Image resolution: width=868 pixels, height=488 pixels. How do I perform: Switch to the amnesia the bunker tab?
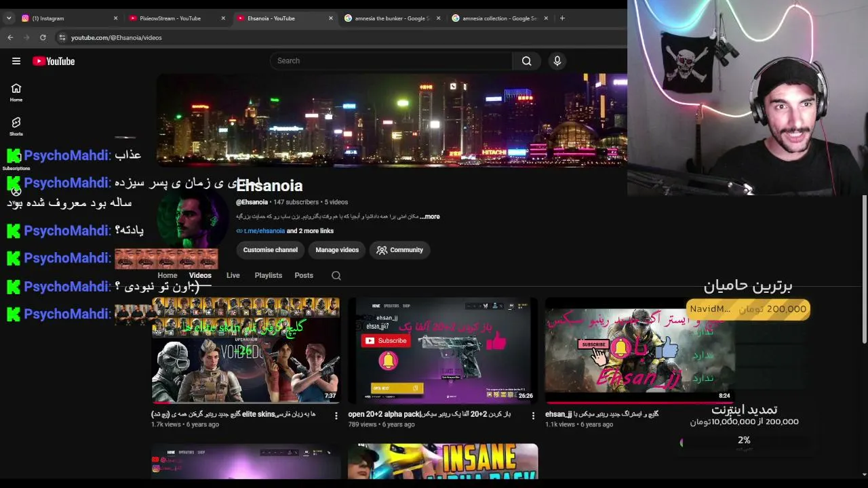tap(391, 18)
